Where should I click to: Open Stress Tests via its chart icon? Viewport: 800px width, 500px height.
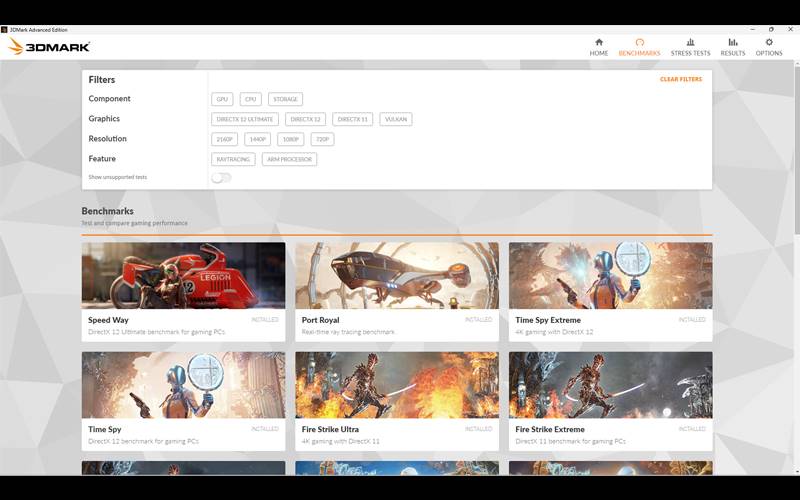(x=690, y=42)
